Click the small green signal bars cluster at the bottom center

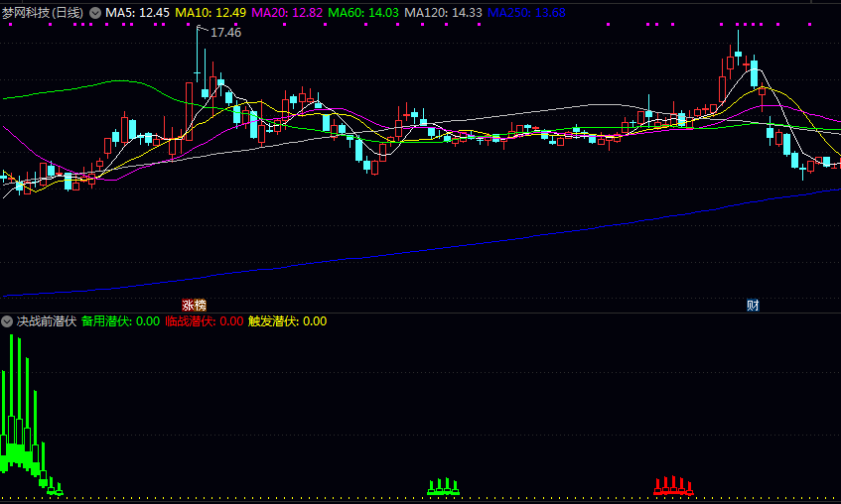(x=444, y=487)
